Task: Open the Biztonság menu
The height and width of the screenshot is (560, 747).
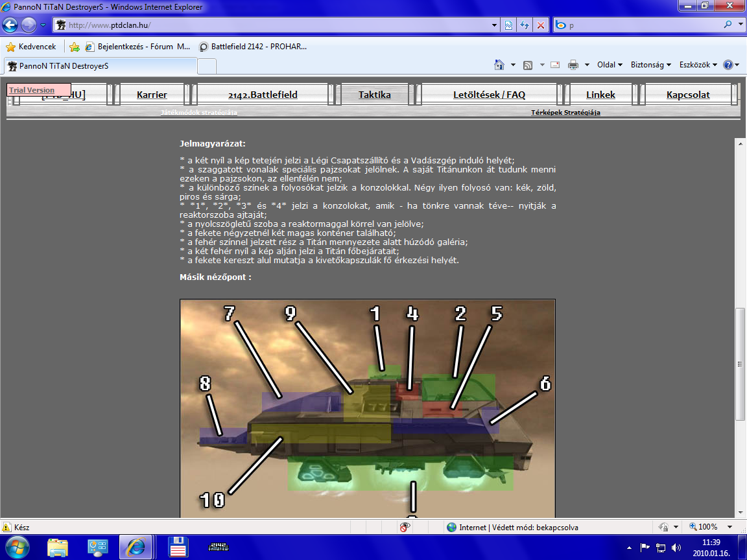Action: pos(651,65)
